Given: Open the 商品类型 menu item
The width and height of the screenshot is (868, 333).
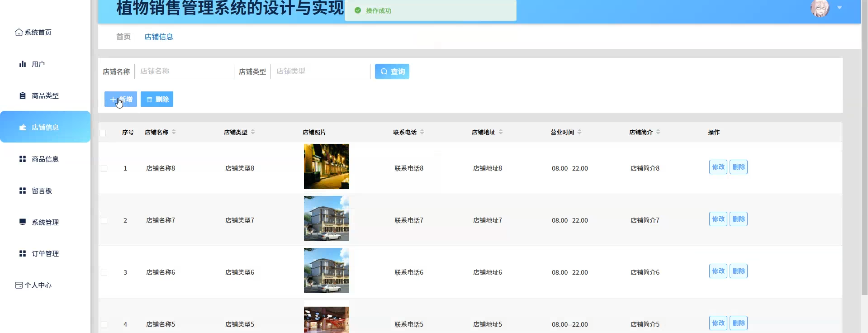Looking at the screenshot, I should (45, 95).
